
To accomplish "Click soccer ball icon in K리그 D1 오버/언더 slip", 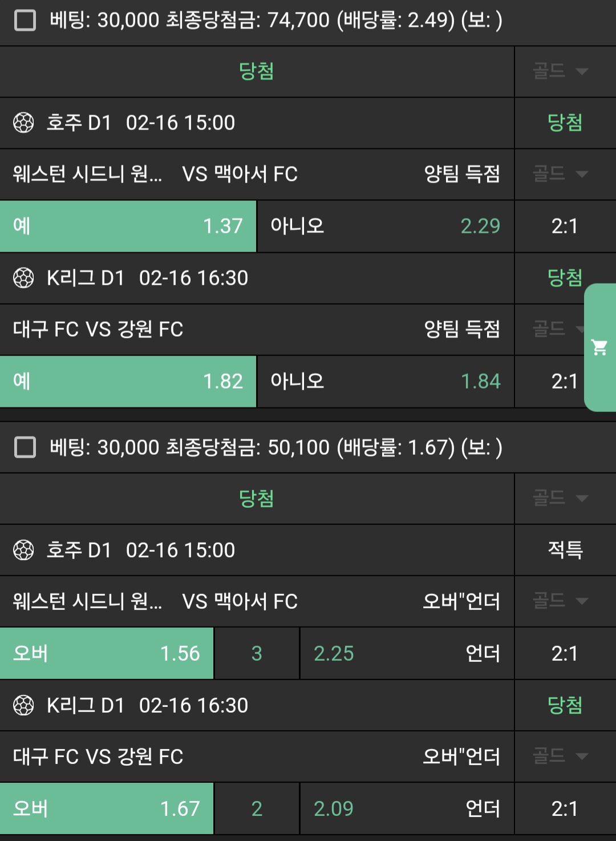I will [x=23, y=705].
